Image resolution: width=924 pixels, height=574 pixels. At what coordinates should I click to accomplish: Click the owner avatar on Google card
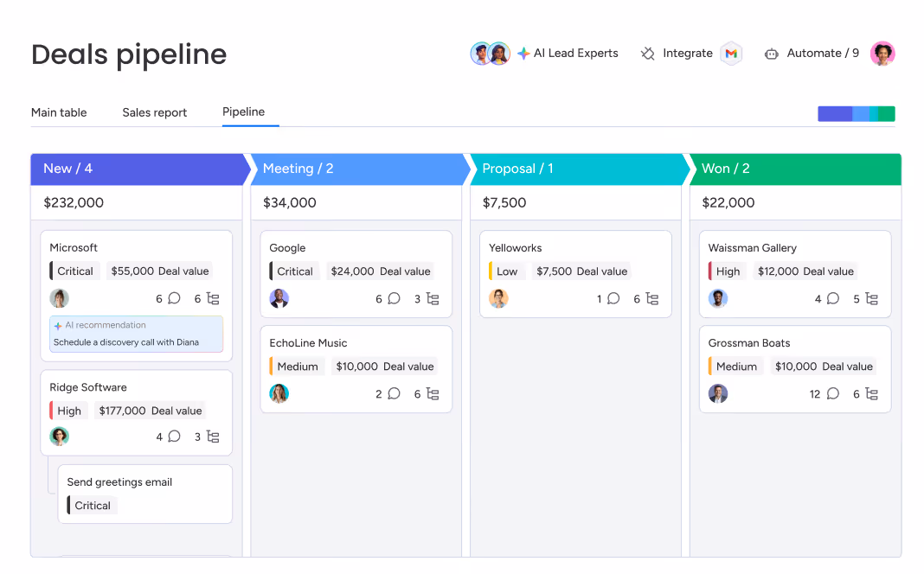279,298
